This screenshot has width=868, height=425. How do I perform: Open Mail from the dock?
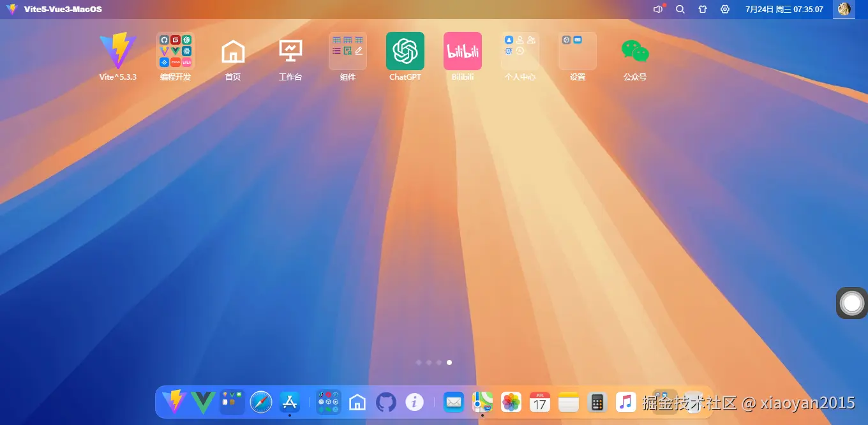click(453, 402)
